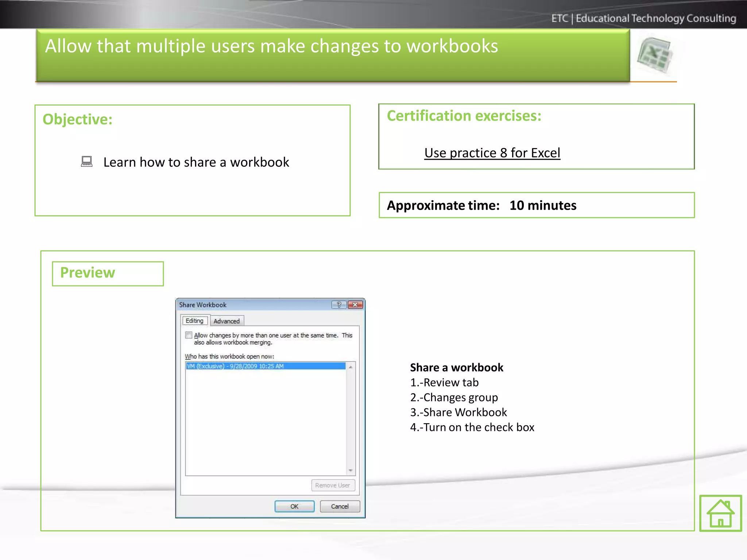Select the Editing tab in Share Workbook
This screenshot has height=560, width=747.
(194, 320)
